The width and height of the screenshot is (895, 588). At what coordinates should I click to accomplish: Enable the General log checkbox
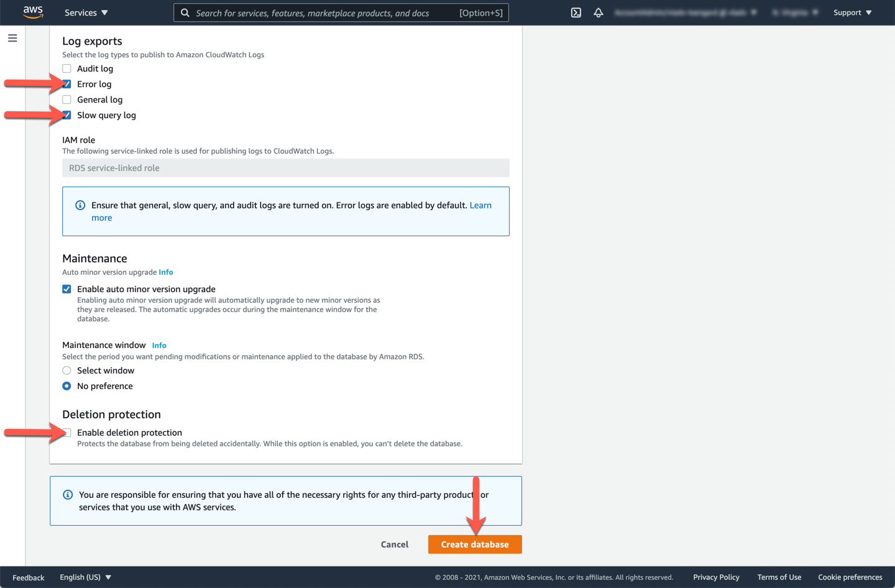[67, 100]
